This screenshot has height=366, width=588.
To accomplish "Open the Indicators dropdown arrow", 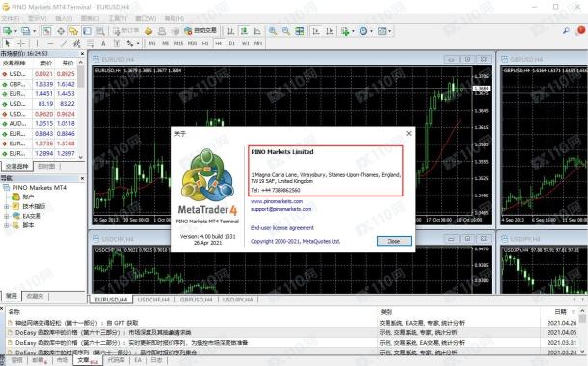I will (353, 31).
